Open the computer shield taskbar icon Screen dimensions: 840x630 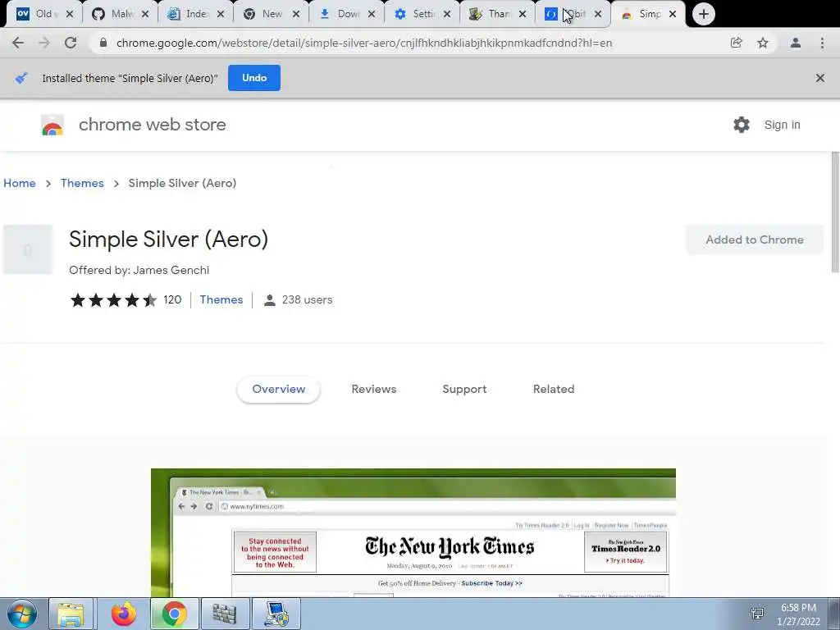(x=276, y=614)
